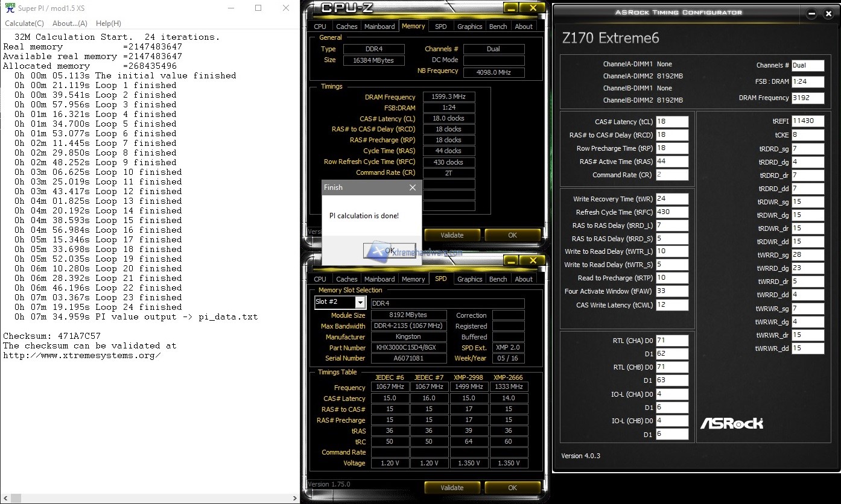Open the Calculate(C) menu
The image size is (841, 504).
click(24, 24)
